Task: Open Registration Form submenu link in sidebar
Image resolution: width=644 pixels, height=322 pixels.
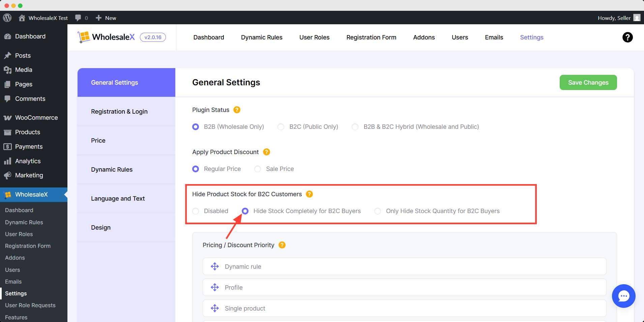Action: tap(28, 246)
